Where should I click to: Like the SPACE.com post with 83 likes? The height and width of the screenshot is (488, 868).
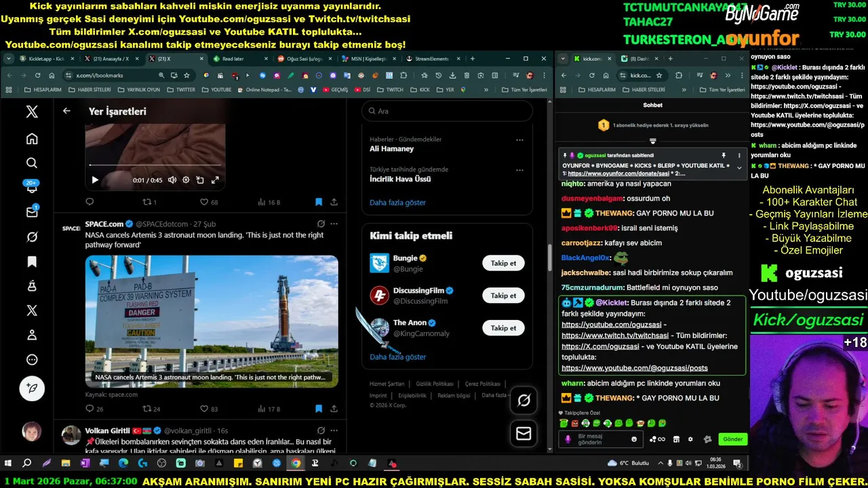209,409
